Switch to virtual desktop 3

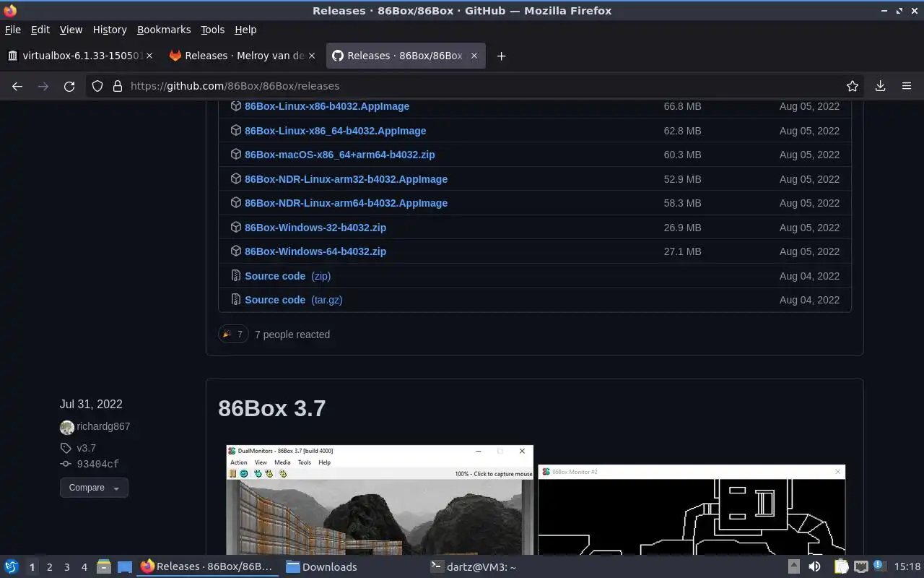[x=66, y=567]
